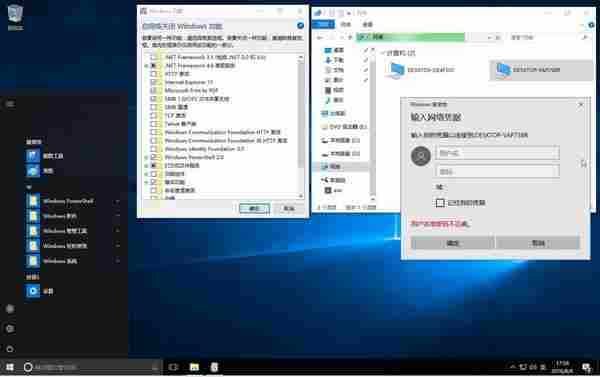This screenshot has width=600, height=377.
Task: Toggle the Windows PowerShell 2.0 checkbox
Action: tap(154, 157)
